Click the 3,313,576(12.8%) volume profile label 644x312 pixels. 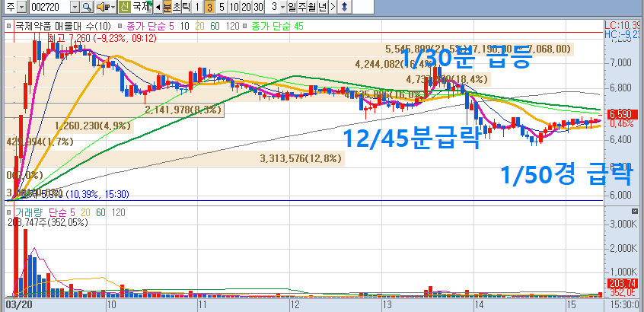(x=301, y=158)
